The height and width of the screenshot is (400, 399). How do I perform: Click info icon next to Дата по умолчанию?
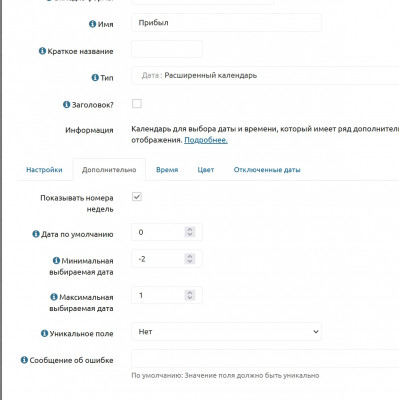point(36,234)
